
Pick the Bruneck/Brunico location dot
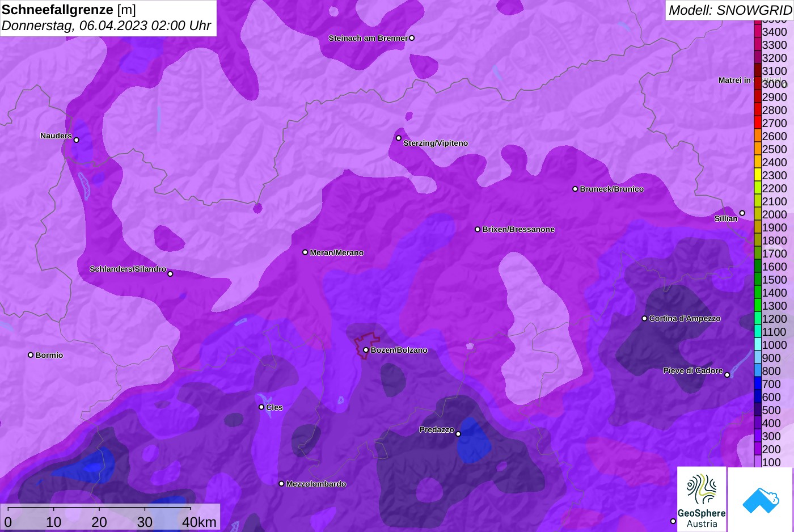pyautogui.click(x=575, y=189)
